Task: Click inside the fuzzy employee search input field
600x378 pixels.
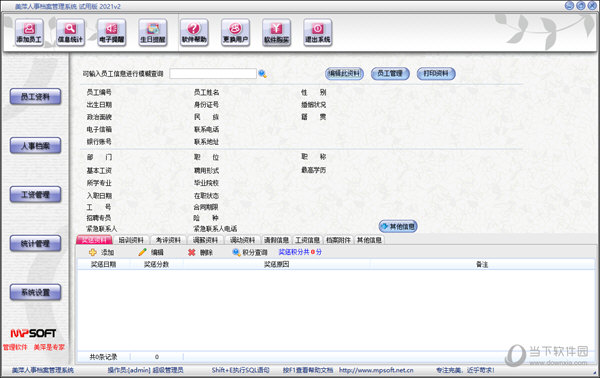Action: tap(213, 73)
